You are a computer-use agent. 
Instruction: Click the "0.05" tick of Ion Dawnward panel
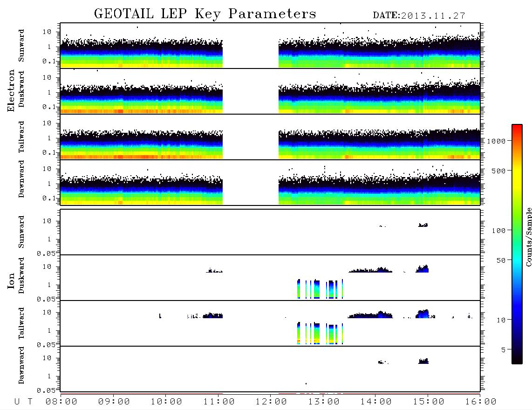click(46, 390)
